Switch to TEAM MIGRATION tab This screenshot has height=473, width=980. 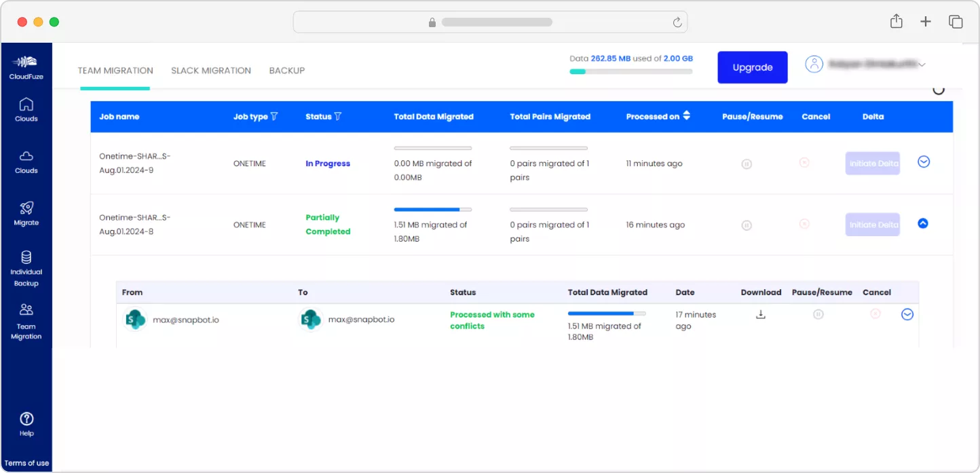click(x=115, y=71)
